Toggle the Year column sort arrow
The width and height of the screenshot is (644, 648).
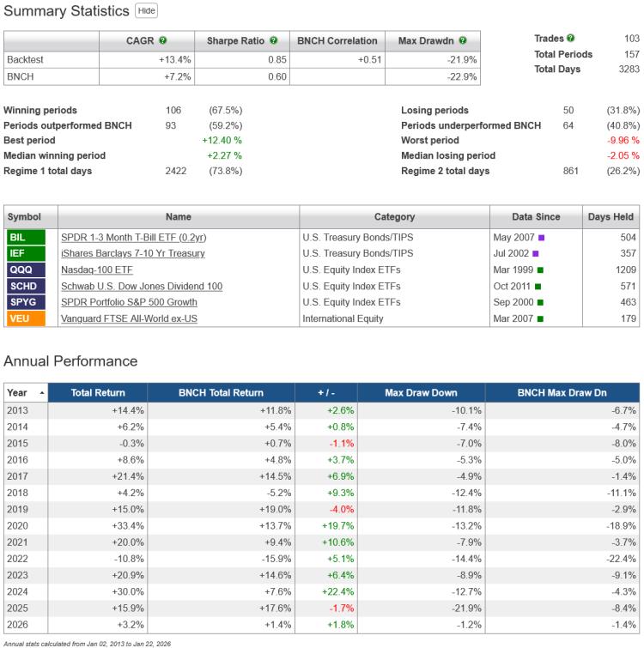(42, 393)
